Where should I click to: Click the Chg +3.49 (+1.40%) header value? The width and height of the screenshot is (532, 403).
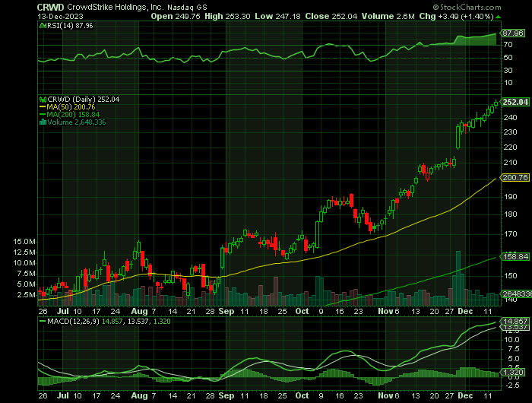tap(456, 16)
